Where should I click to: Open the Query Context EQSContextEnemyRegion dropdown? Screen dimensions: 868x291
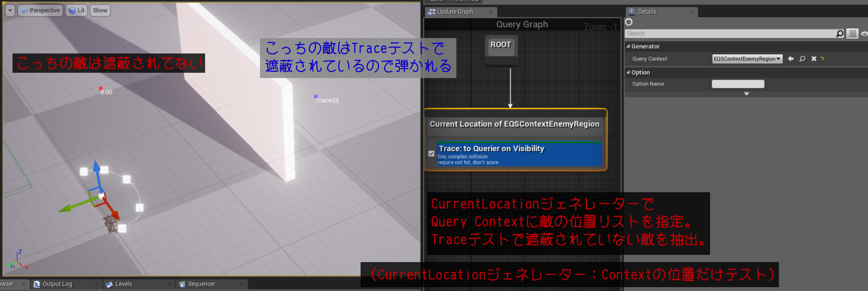[747, 59]
